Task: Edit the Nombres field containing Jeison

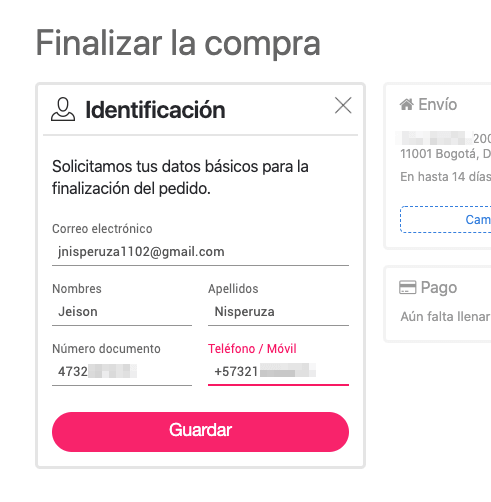Action: tap(122, 312)
